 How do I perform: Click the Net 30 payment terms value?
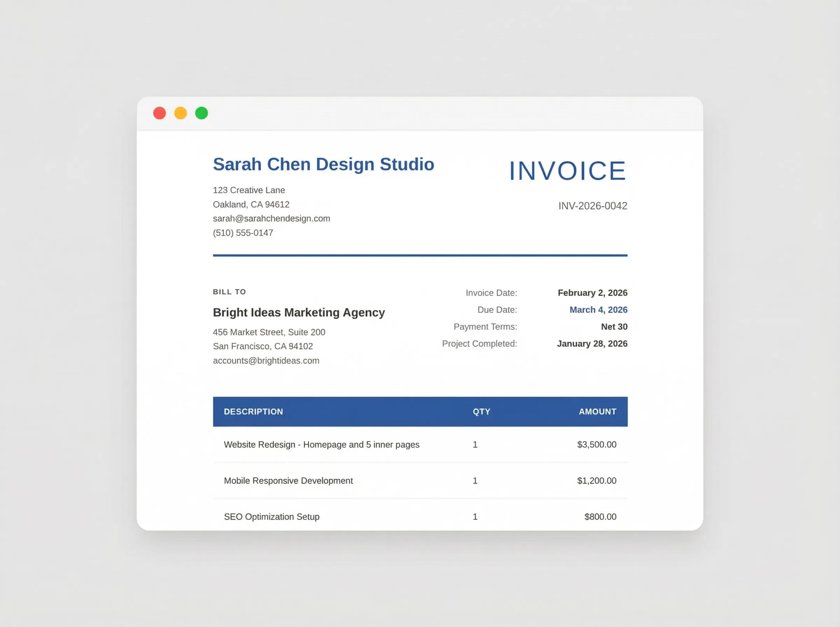click(x=614, y=326)
